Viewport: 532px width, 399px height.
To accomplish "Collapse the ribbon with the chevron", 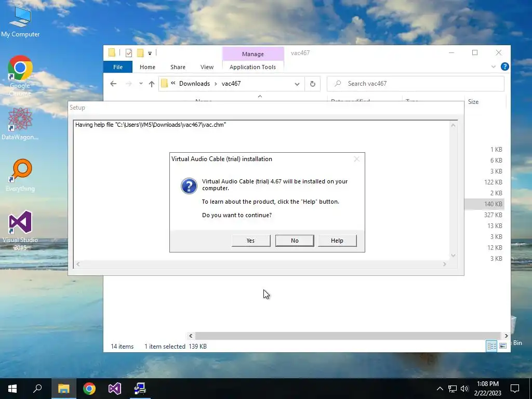I will click(x=494, y=67).
